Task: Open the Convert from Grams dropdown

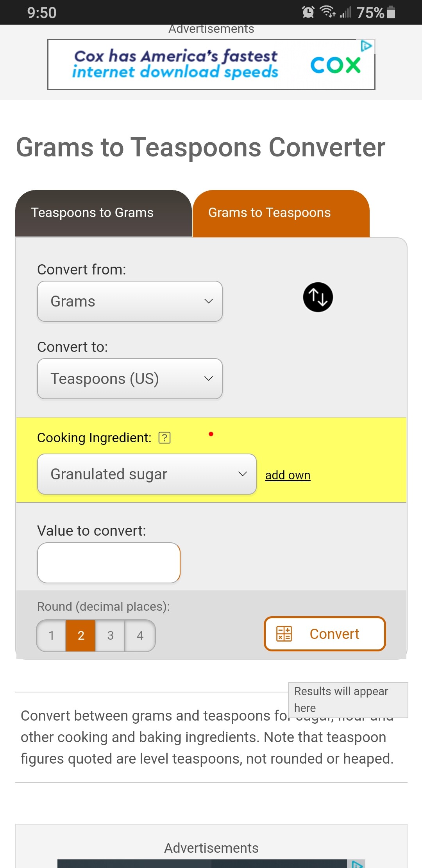Action: coord(130,301)
